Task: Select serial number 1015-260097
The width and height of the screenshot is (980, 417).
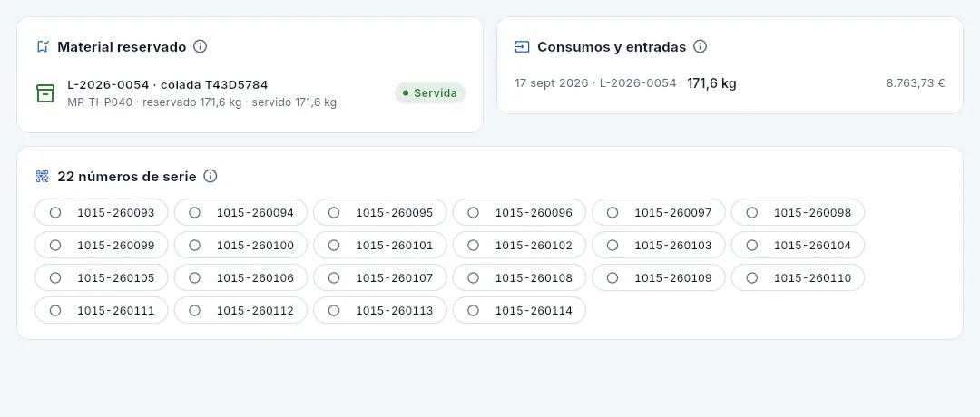Action: coord(659,212)
